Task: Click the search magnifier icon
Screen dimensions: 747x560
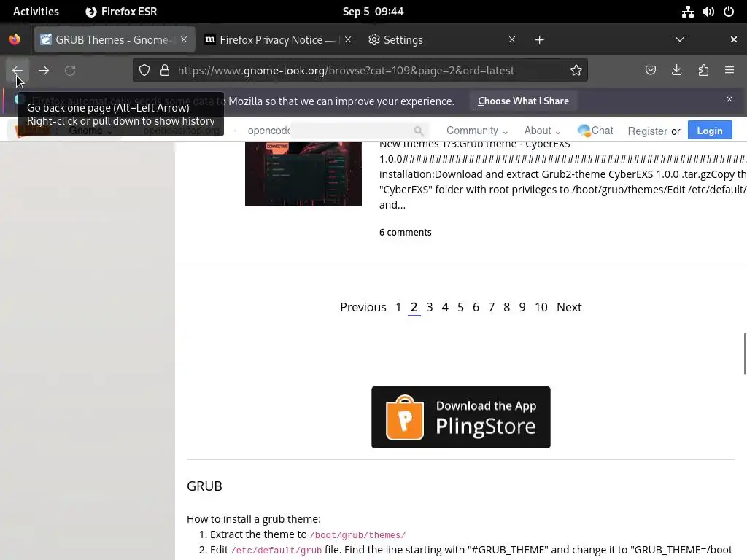Action: pyautogui.click(x=418, y=131)
